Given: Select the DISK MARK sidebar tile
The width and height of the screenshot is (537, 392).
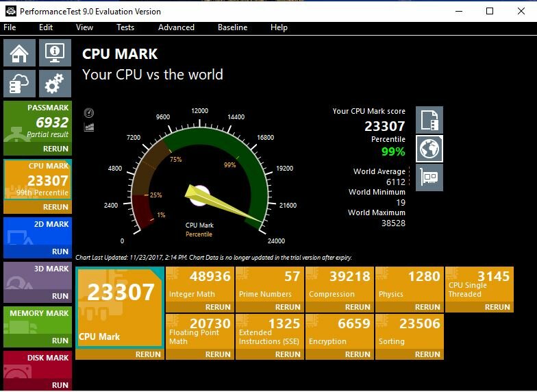Looking at the screenshot, I should [38, 365].
